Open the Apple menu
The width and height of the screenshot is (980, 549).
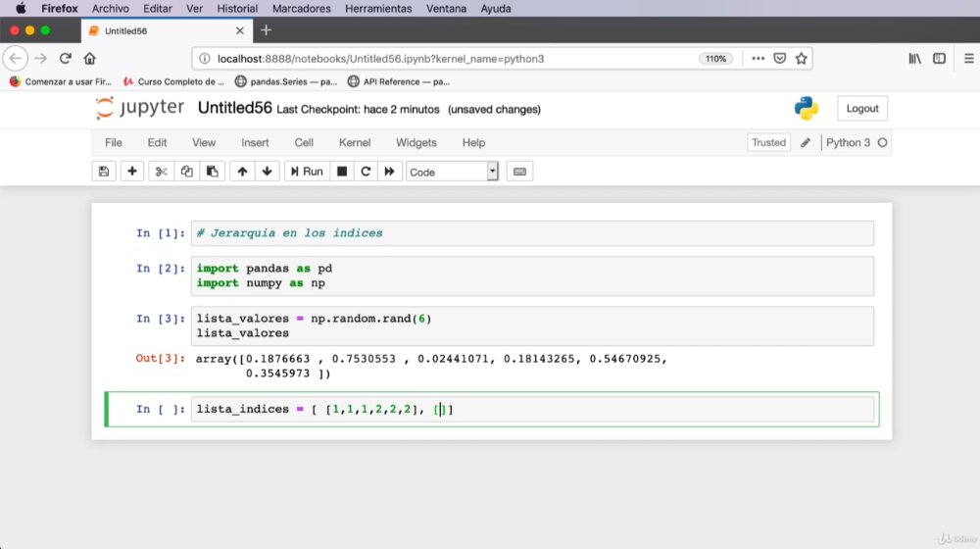[20, 9]
